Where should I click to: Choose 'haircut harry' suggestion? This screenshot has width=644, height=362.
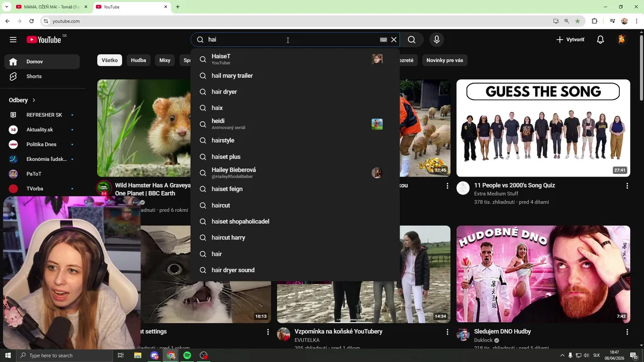pos(295,237)
